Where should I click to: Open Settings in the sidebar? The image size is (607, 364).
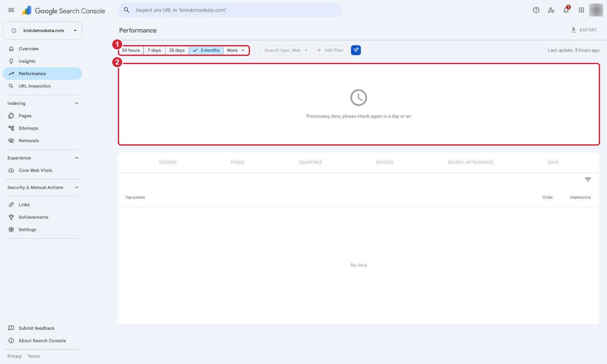[42, 230]
